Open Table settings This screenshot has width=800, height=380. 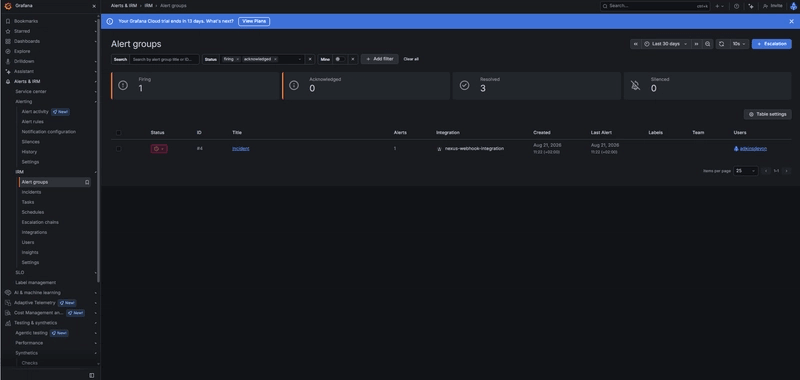point(767,114)
